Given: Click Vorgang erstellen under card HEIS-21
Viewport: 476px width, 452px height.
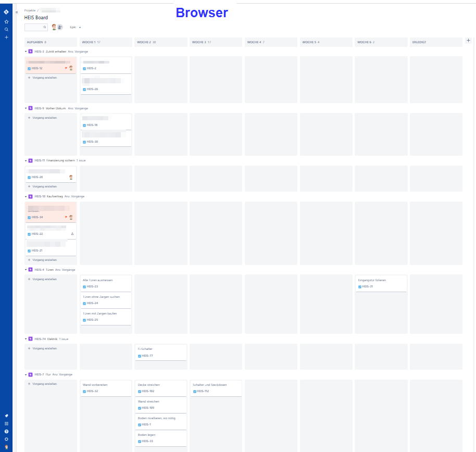Looking at the screenshot, I should [43, 260].
